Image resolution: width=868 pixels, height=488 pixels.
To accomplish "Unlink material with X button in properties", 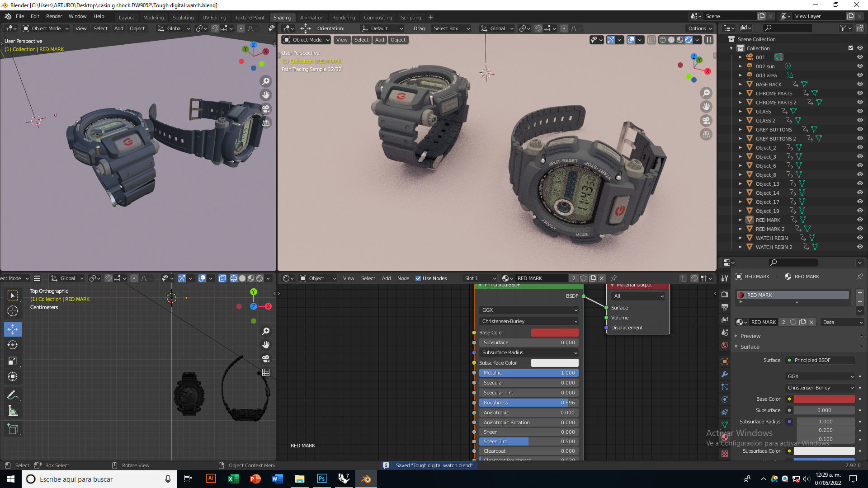I will click(811, 322).
